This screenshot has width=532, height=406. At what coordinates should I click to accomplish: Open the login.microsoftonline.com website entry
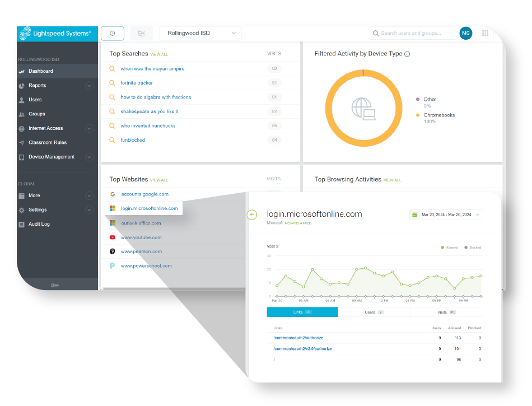[150, 208]
